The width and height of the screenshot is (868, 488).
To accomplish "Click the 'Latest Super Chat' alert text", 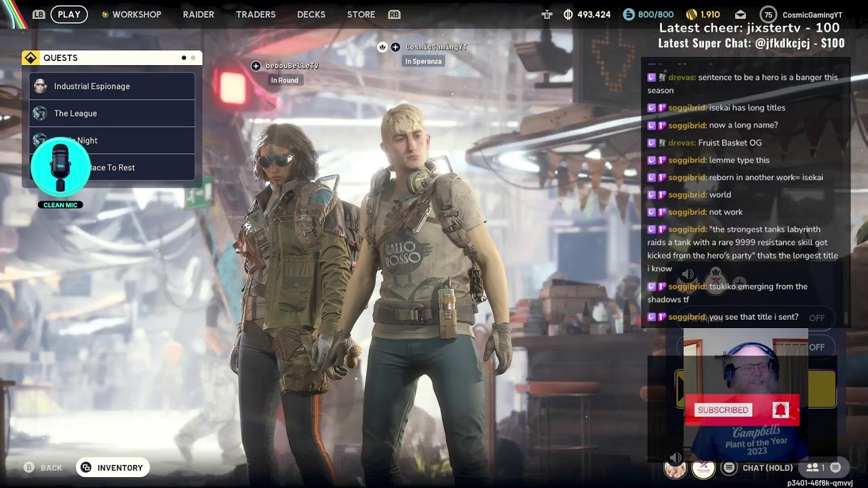I will (x=751, y=43).
